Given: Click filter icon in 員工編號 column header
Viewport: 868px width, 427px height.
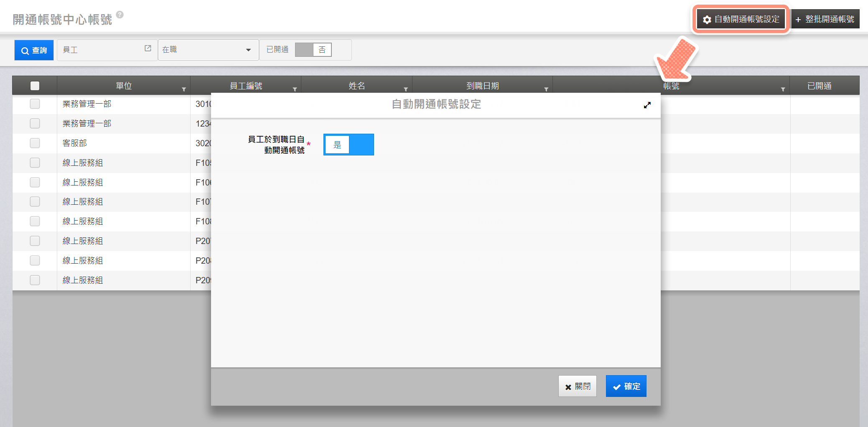Looking at the screenshot, I should (x=295, y=89).
